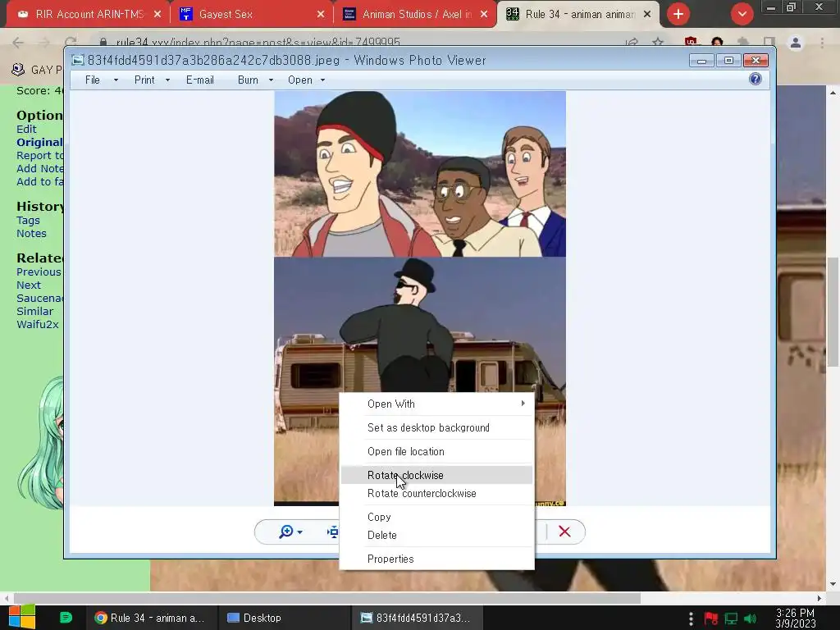Image resolution: width=840 pixels, height=630 pixels.
Task: Choose Set as desktop background
Action: 436,427
